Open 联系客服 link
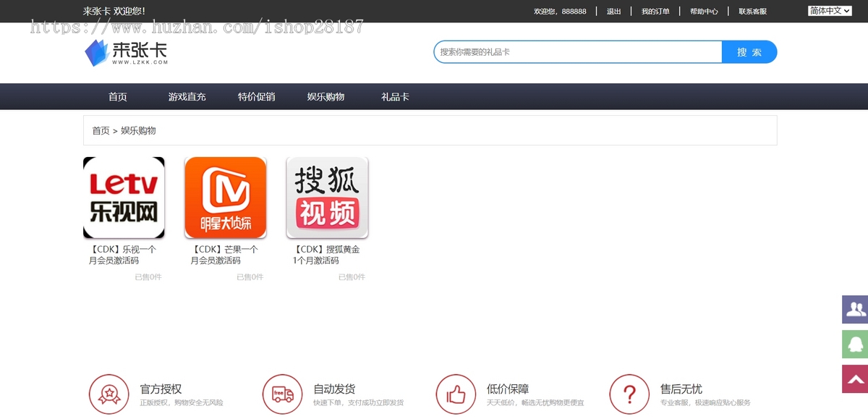The height and width of the screenshot is (419, 868). [753, 12]
